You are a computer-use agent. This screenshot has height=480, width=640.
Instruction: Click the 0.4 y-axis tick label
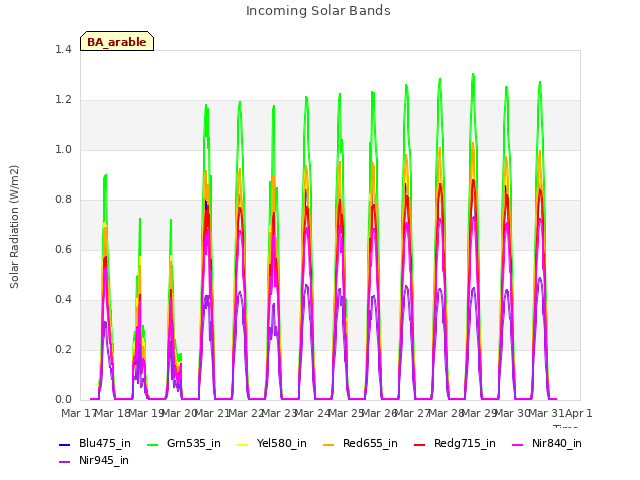pos(63,299)
